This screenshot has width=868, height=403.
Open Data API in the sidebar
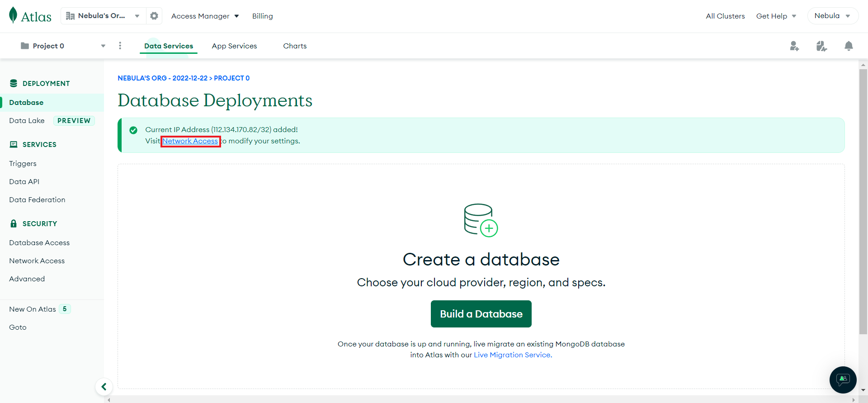coord(24,181)
